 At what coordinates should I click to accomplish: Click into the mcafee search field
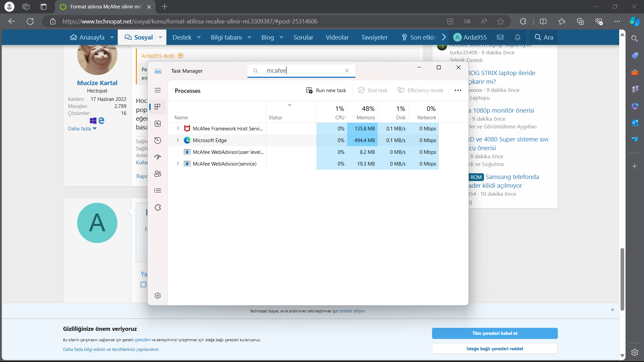[x=302, y=71]
